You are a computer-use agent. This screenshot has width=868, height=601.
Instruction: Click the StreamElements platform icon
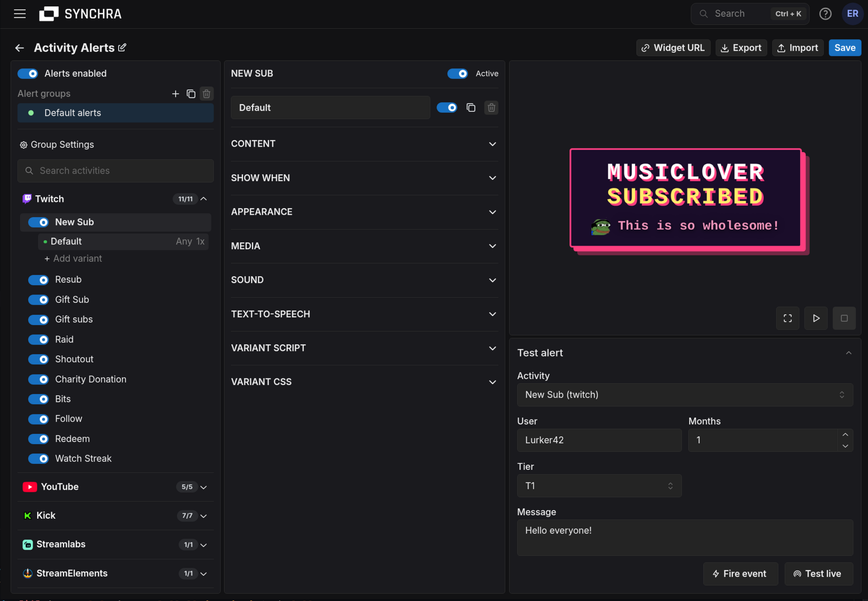[x=27, y=573]
